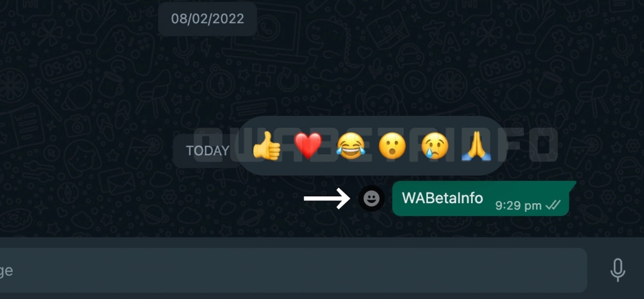This screenshot has width=644, height=299.
Task: React with the folded hands emoji
Action: (476, 146)
